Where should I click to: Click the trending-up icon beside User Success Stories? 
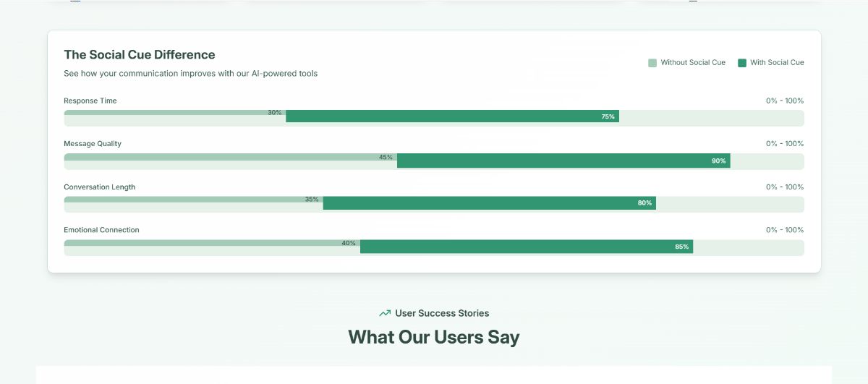pos(385,313)
